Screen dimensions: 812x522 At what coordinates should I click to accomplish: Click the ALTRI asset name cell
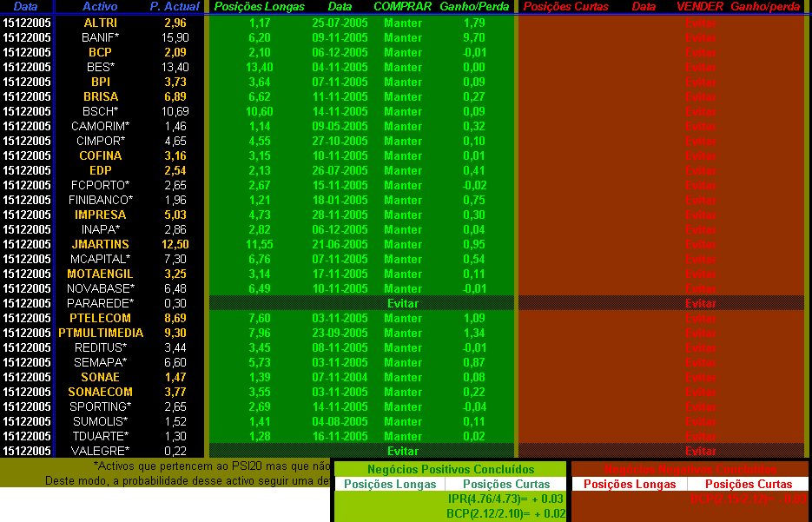[x=100, y=23]
